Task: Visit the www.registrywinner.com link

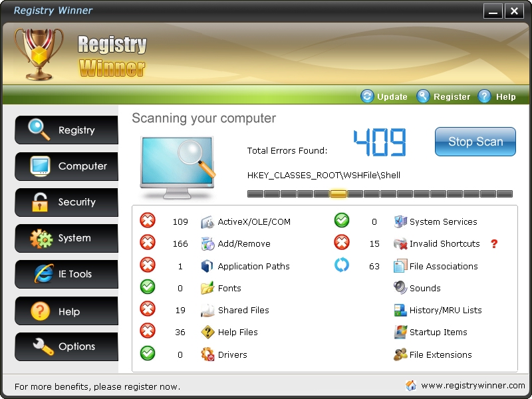Action: coord(473,386)
